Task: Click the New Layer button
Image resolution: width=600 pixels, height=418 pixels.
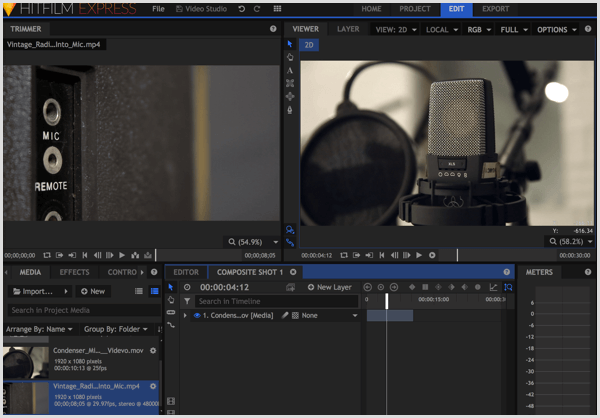Action: [x=329, y=287]
